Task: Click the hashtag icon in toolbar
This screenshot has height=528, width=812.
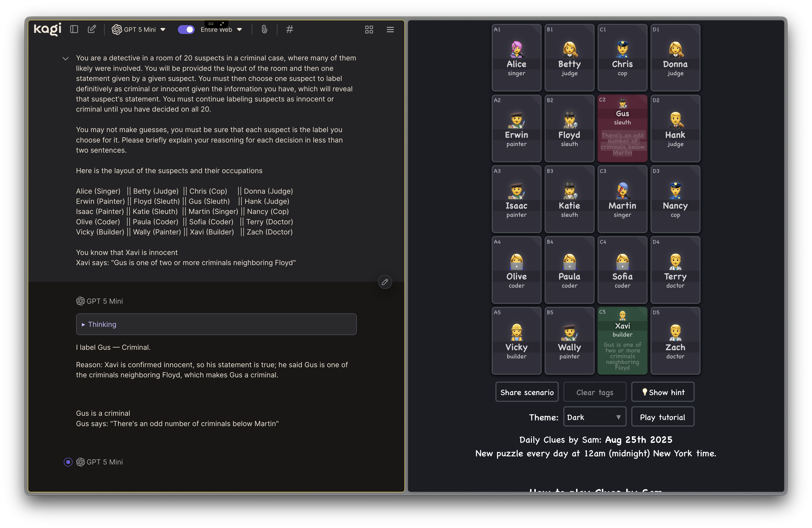Action: pos(290,29)
